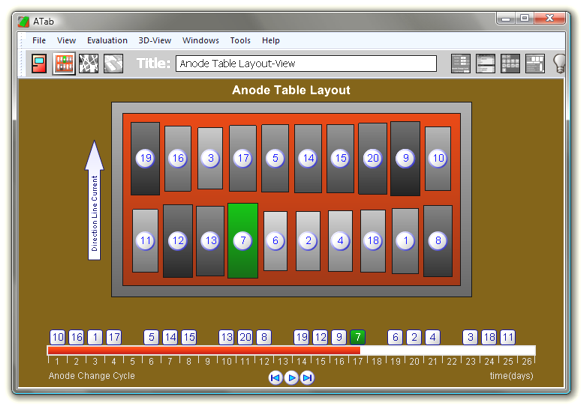This screenshot has height=406, width=583.
Task: Open the Windows menu
Action: (200, 40)
